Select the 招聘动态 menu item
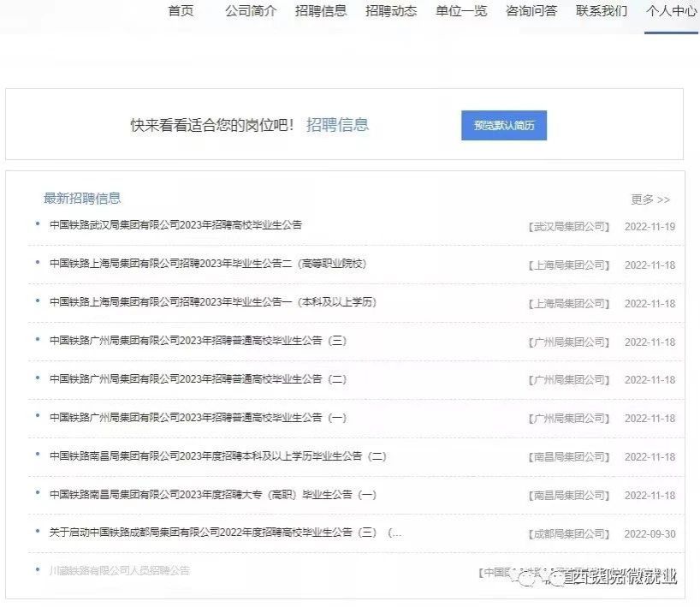The width and height of the screenshot is (700, 607). click(391, 11)
